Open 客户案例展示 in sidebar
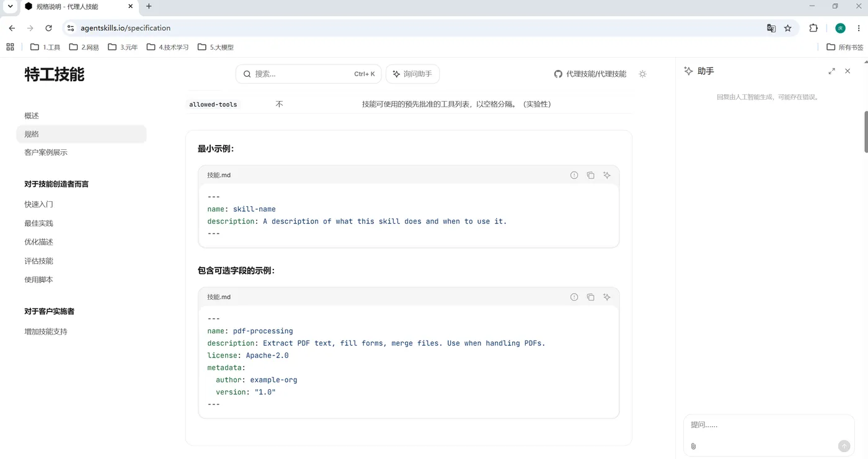Screen dimensions: 868x459 point(46,152)
